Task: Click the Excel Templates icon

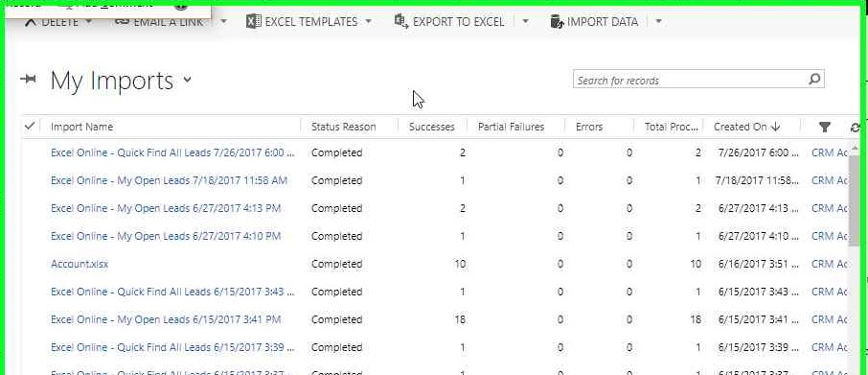Action: pos(254,22)
